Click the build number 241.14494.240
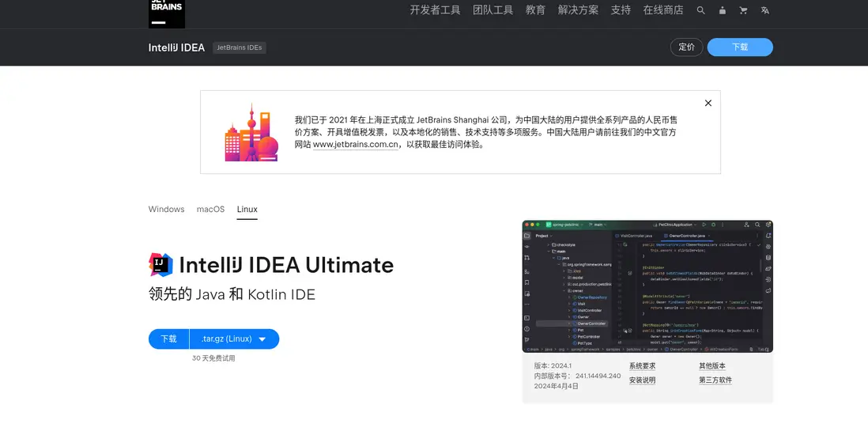 pos(598,376)
